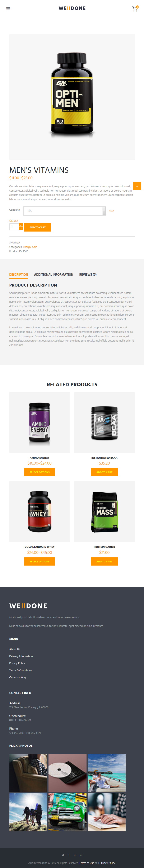Open the Facebook icon in the footer

tap(69, 855)
